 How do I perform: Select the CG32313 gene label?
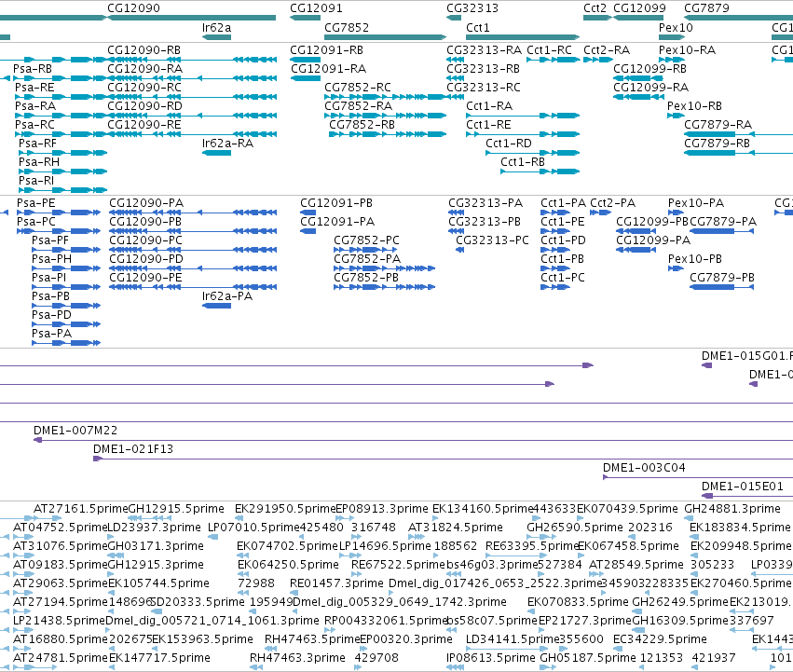(x=472, y=8)
